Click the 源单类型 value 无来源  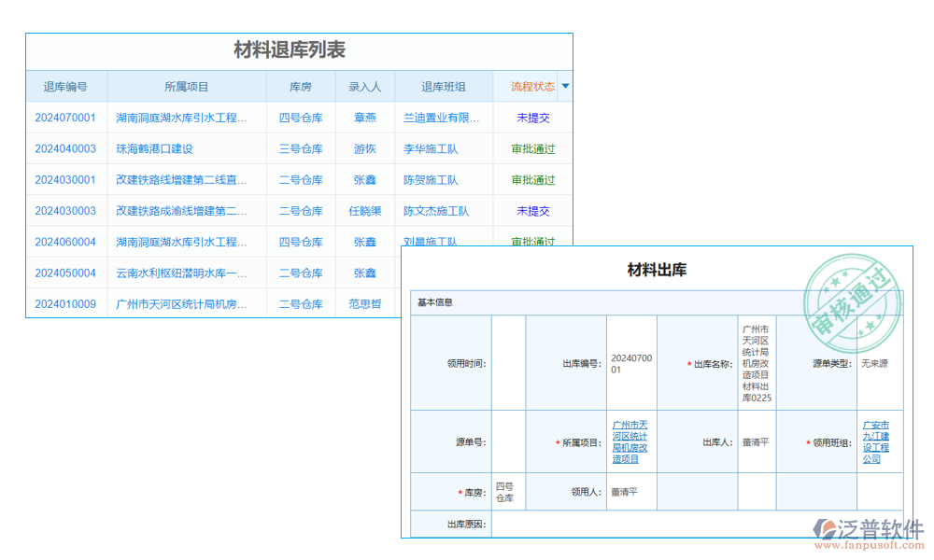pos(875,366)
